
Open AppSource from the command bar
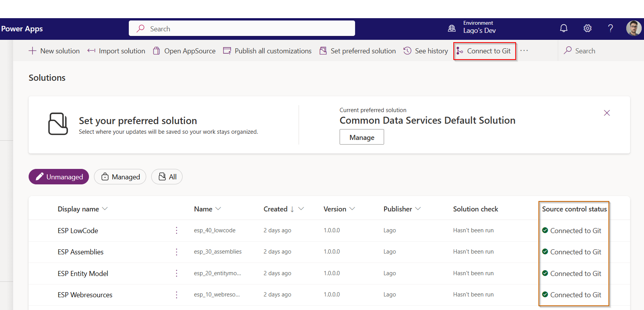point(184,51)
